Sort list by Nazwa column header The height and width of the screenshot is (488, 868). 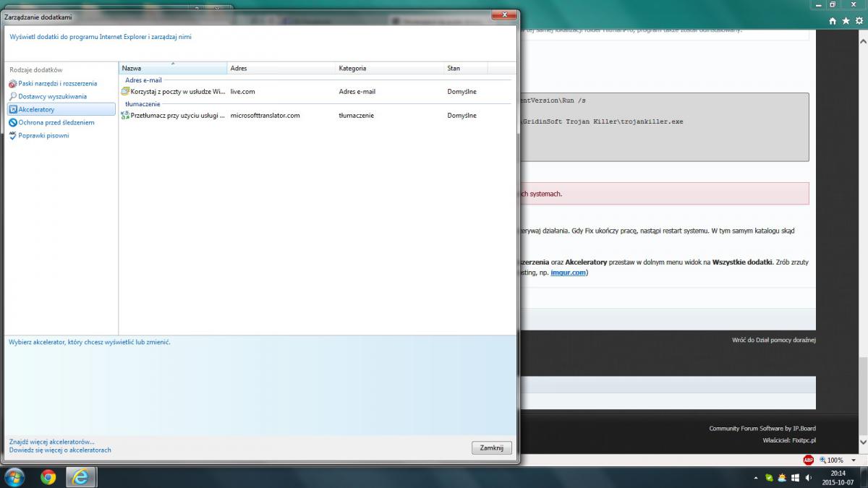(173, 68)
